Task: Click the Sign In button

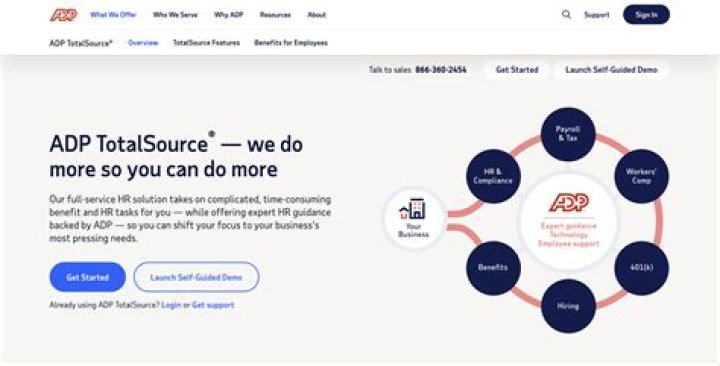Action: click(646, 15)
